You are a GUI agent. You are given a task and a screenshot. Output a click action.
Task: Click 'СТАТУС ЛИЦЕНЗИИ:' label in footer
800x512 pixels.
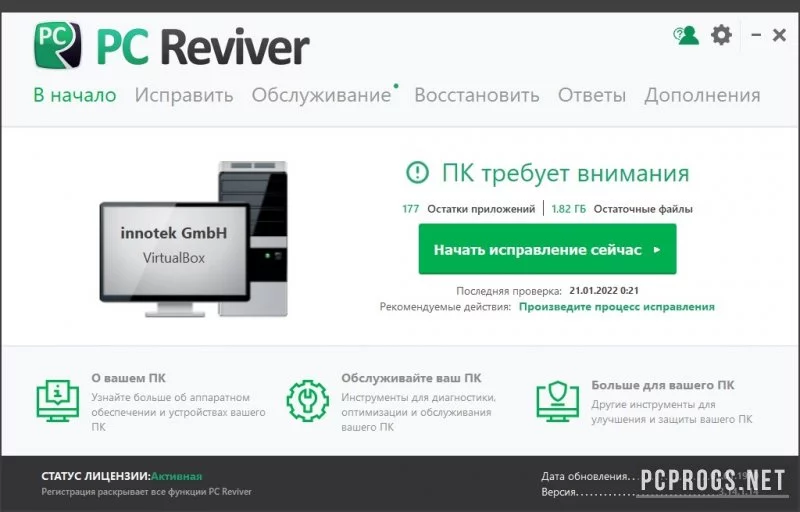(x=96, y=476)
